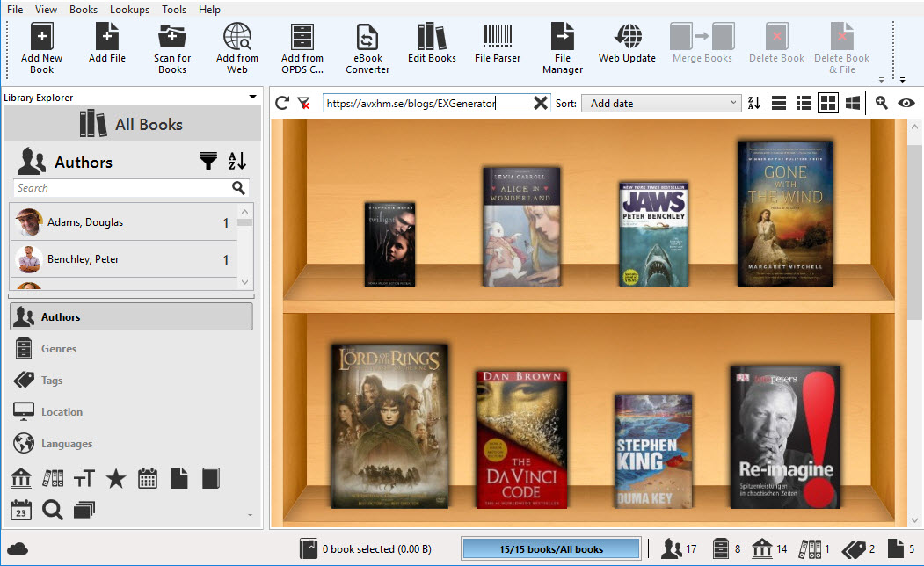The image size is (924, 566).
Task: Select the Authors navigation item
Action: tap(131, 317)
